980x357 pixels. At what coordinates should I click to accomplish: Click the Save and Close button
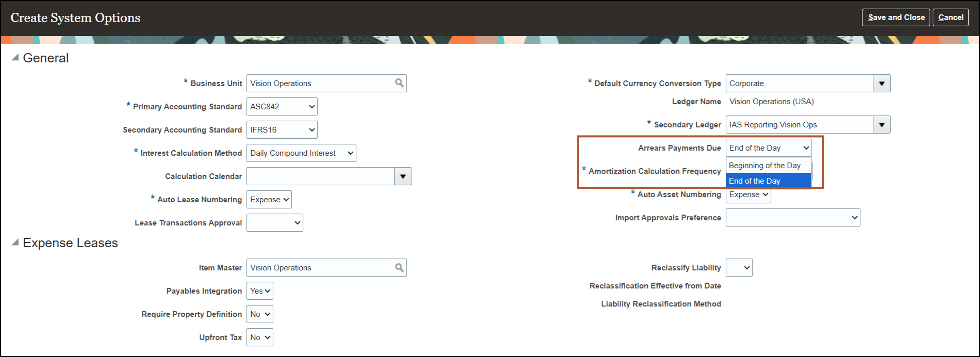point(896,17)
